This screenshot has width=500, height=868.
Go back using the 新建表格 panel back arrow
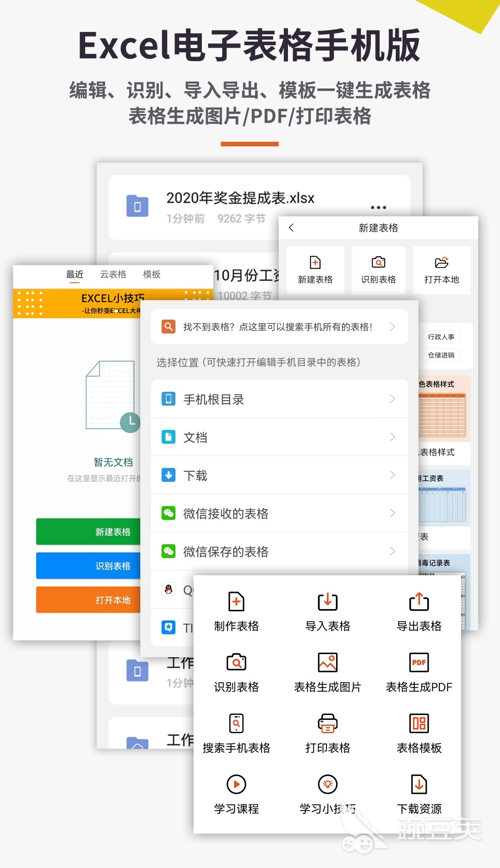[291, 227]
